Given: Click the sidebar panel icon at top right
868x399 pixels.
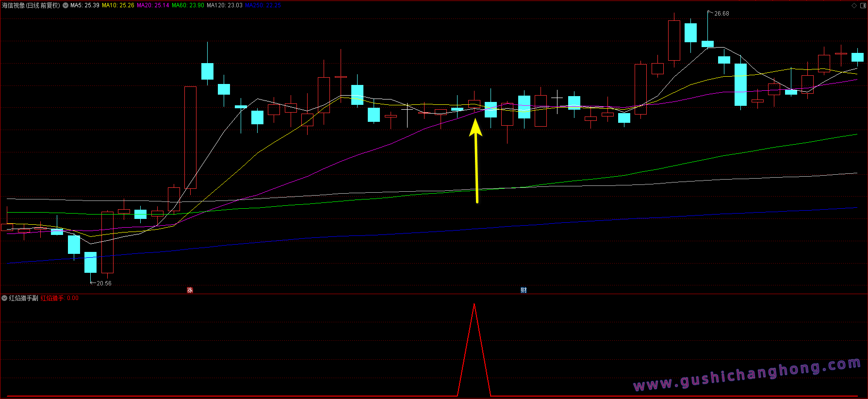Looking at the screenshot, I should tap(862, 5).
